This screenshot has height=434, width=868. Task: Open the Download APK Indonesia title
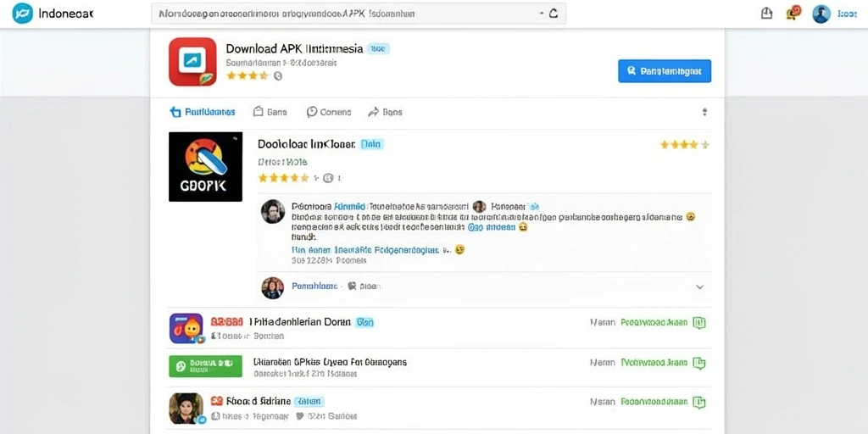pos(294,48)
